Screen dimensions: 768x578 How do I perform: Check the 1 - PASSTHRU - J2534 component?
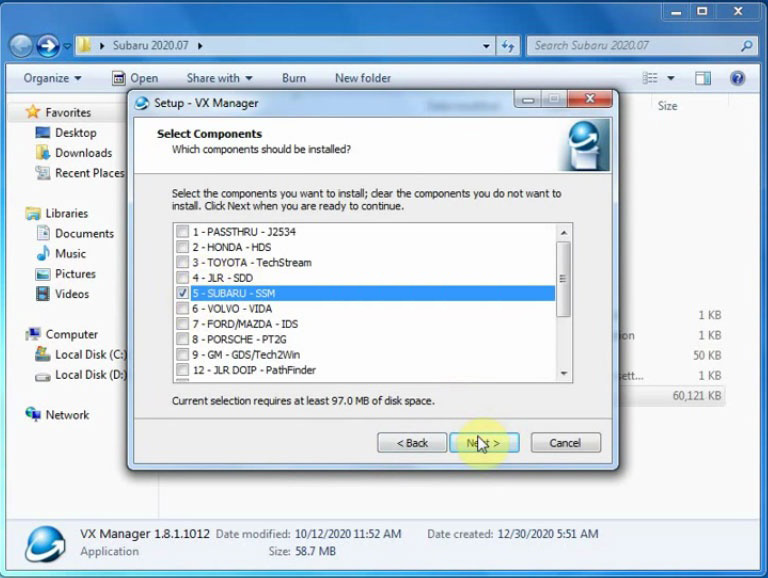pyautogui.click(x=182, y=232)
